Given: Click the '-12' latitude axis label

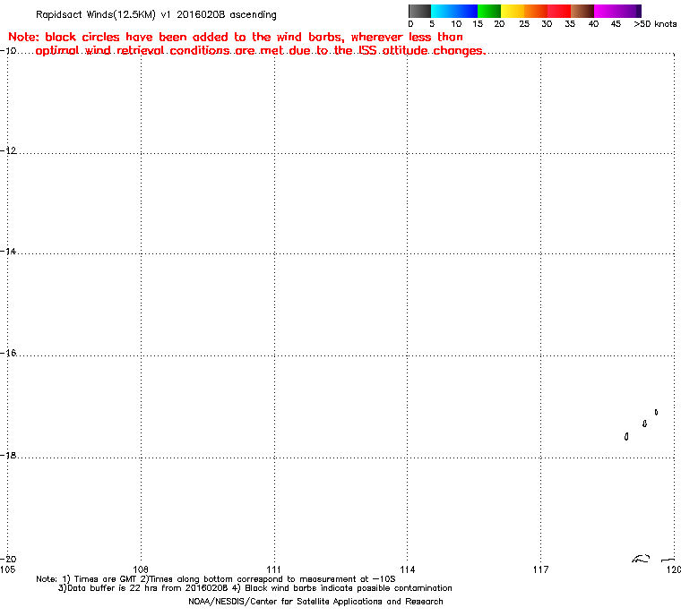Looking at the screenshot, I should (8, 150).
